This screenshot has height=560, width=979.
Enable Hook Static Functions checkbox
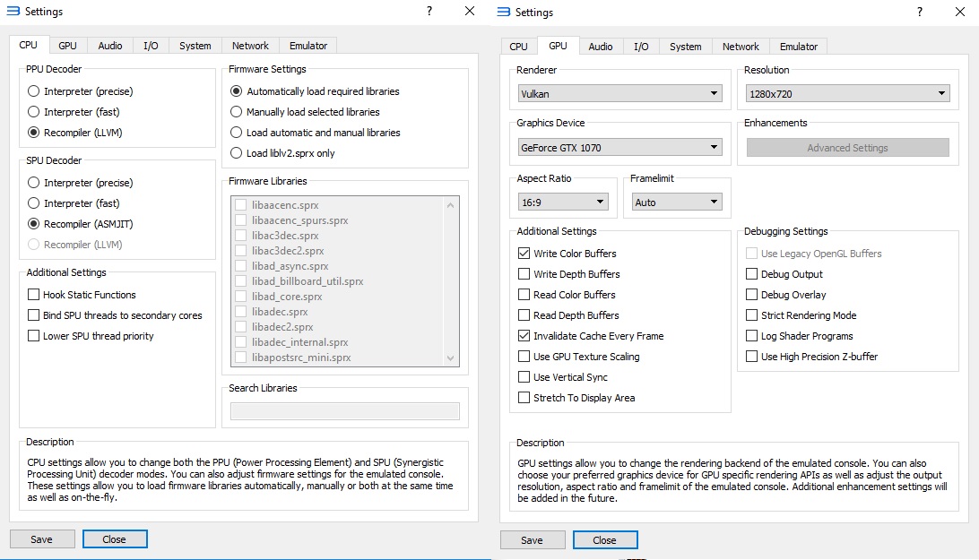coord(34,295)
